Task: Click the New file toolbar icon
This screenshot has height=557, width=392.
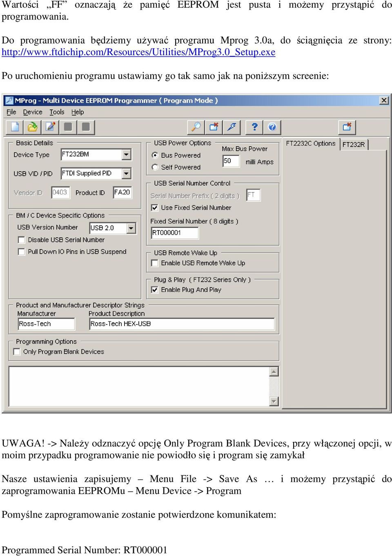Action: 15,127
